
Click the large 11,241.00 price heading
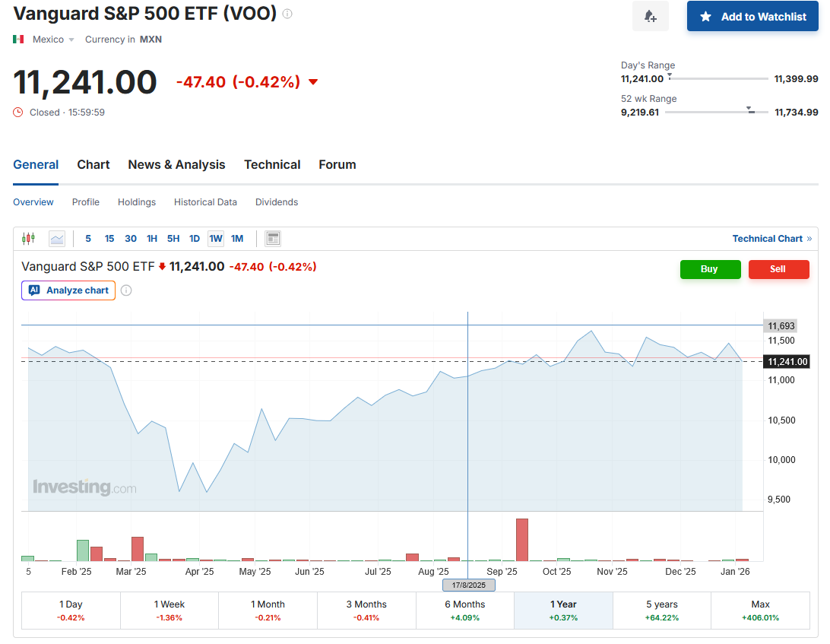click(x=85, y=83)
